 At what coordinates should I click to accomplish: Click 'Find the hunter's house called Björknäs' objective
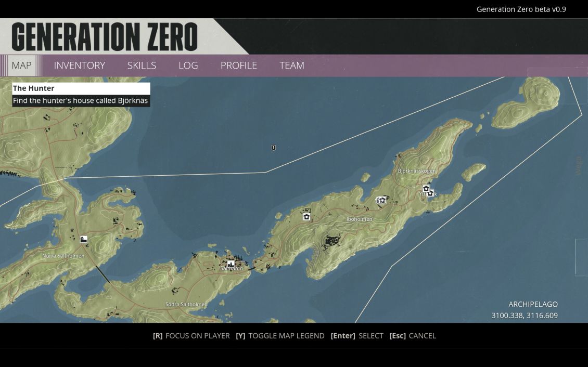pos(81,101)
